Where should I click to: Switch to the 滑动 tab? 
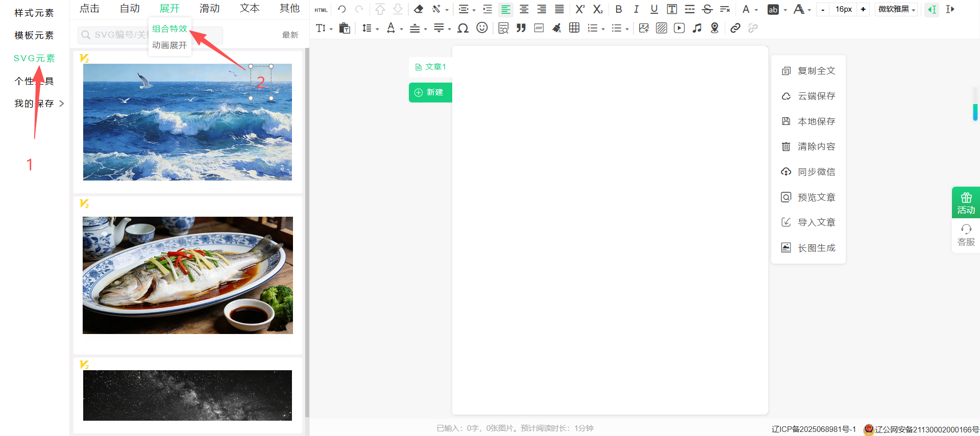(209, 9)
